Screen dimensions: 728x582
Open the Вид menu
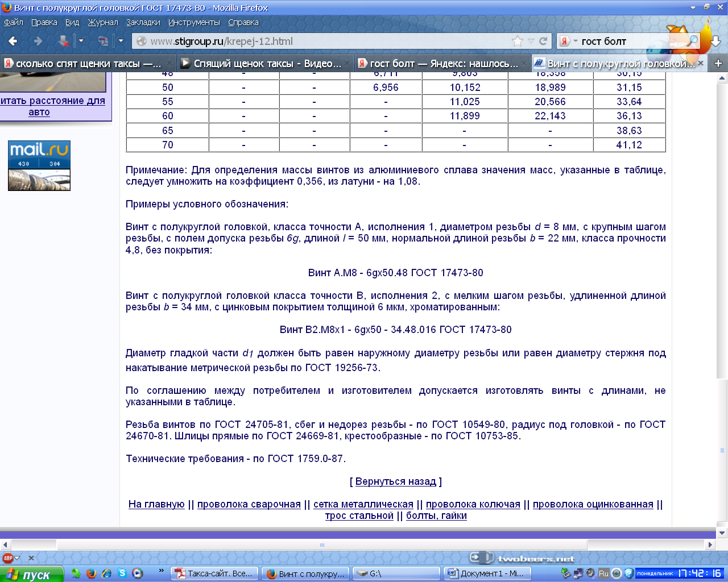(72, 22)
